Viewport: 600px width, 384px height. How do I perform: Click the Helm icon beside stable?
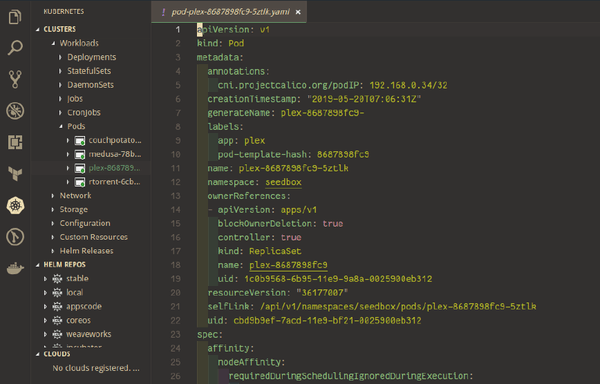coord(57,278)
